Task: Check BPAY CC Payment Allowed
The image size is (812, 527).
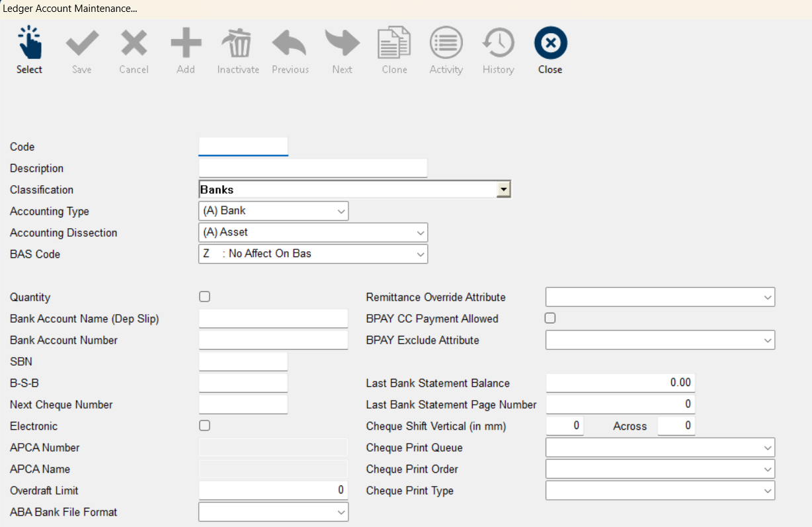Action: point(550,318)
